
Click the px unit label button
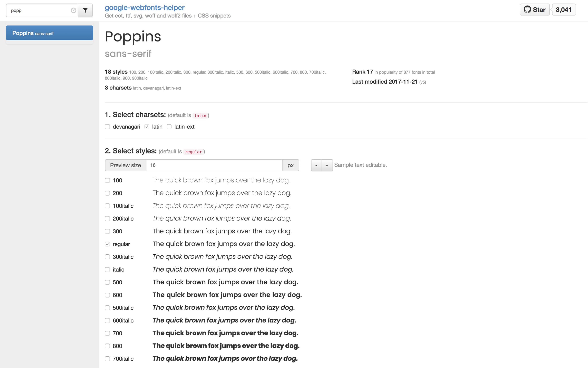click(291, 165)
